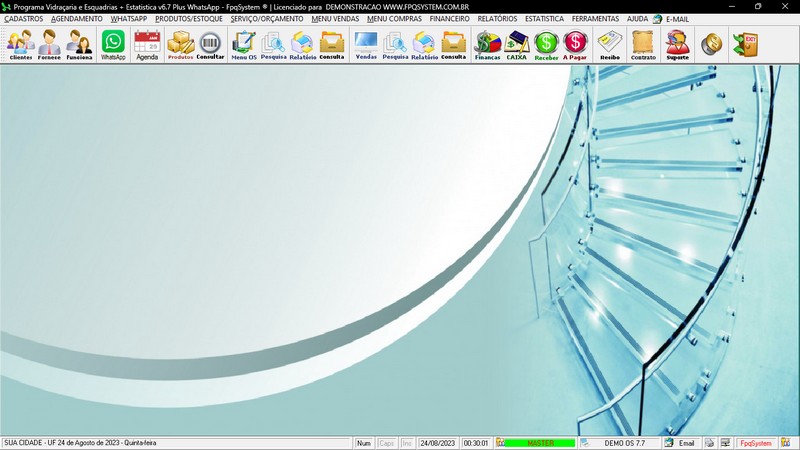Click the 00:30:01 clock display
The image size is (800, 450).
point(476,443)
